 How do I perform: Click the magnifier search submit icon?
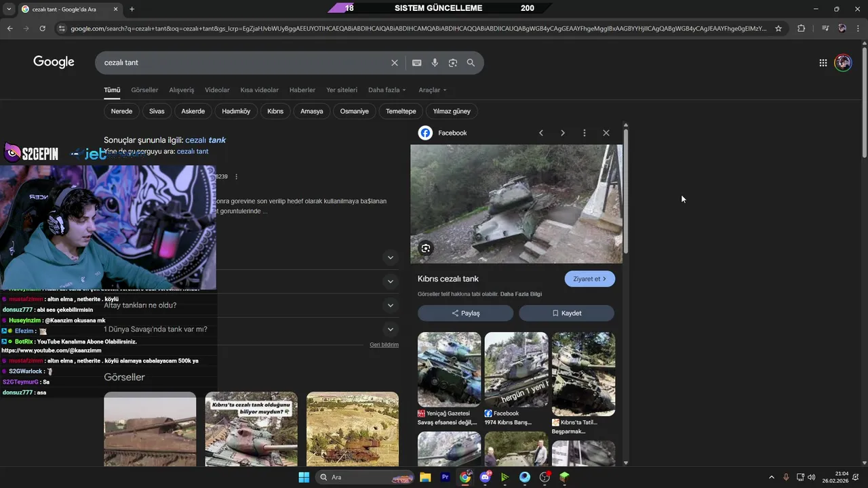pos(471,62)
